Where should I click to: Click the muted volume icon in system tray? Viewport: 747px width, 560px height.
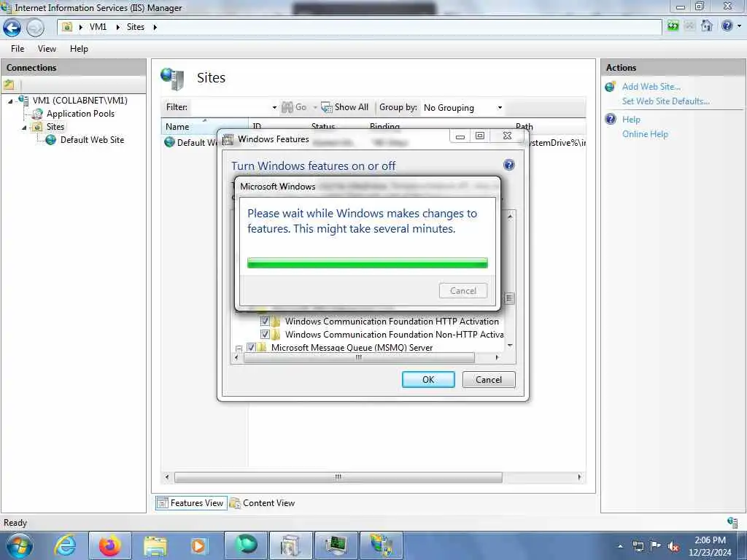[x=673, y=546]
